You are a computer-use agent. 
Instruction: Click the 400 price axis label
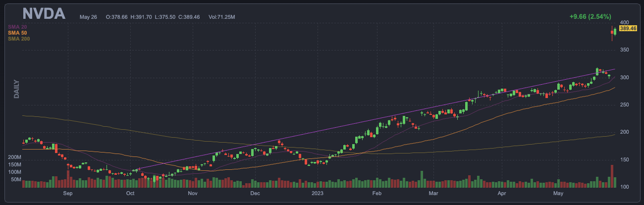[x=624, y=23]
